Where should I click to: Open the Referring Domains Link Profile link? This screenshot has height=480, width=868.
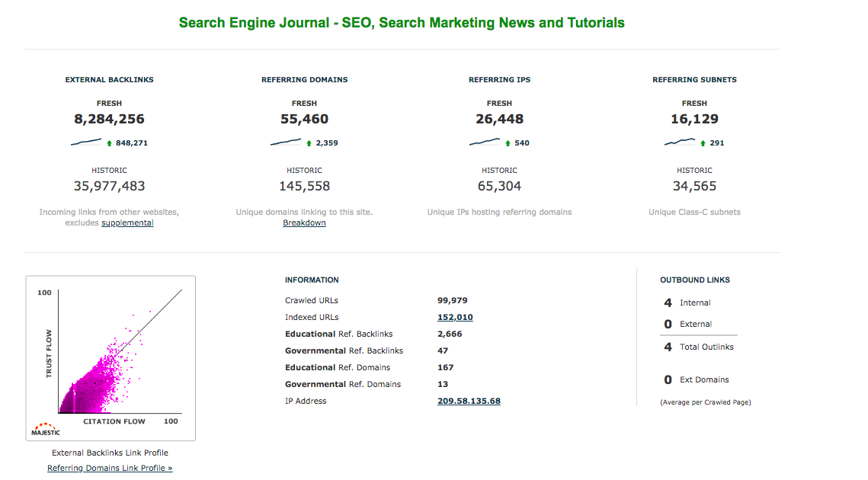click(110, 468)
